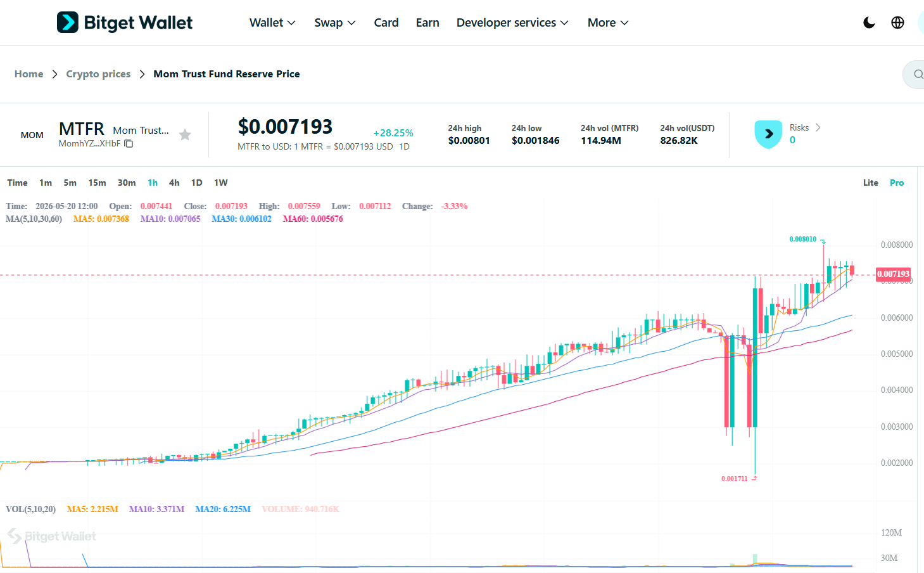
Task: Click the Mom Trust... token name
Action: (141, 131)
